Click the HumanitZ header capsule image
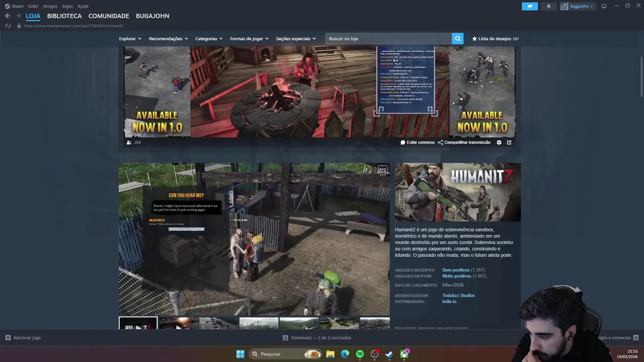The height and width of the screenshot is (362, 644). click(458, 192)
